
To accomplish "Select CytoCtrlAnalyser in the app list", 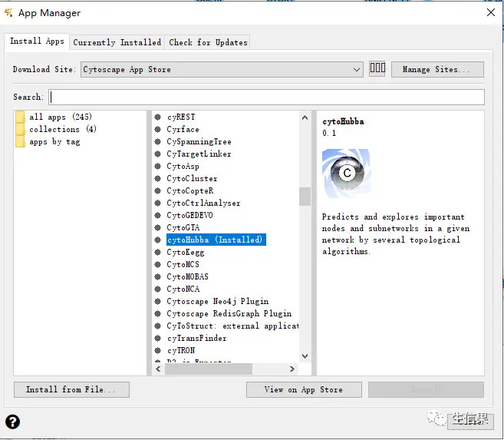I will 203,203.
